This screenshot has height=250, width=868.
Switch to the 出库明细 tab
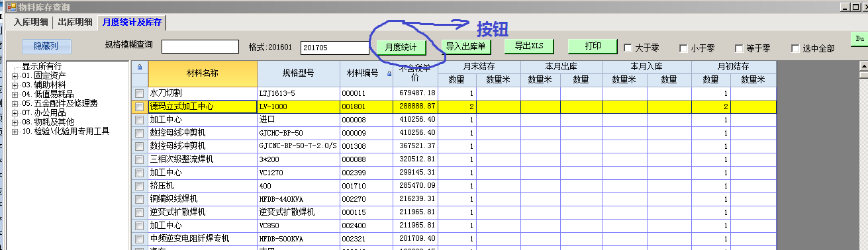click(75, 22)
